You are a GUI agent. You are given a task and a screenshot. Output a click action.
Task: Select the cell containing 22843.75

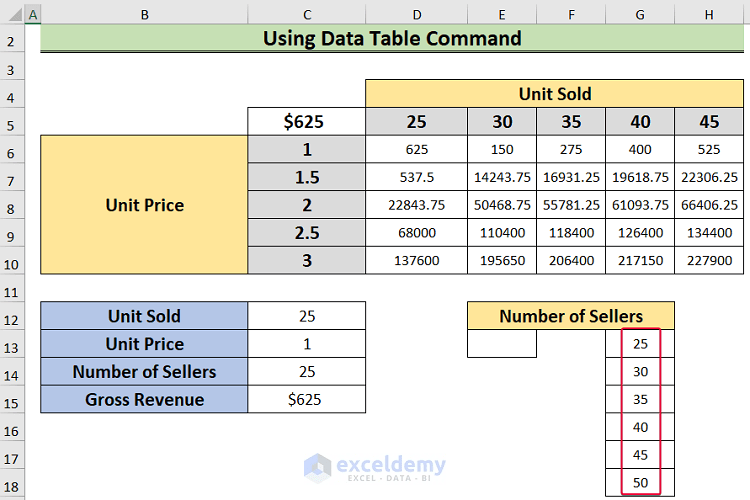[x=417, y=205]
